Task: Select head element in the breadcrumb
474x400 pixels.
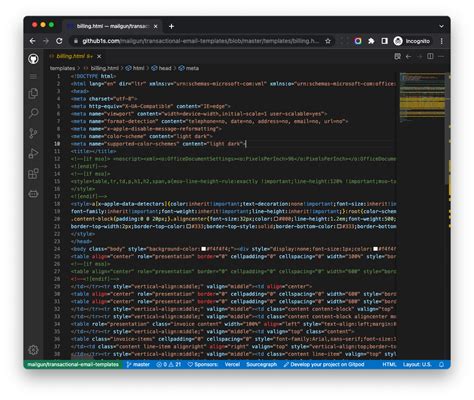Action: pyautogui.click(x=161, y=68)
